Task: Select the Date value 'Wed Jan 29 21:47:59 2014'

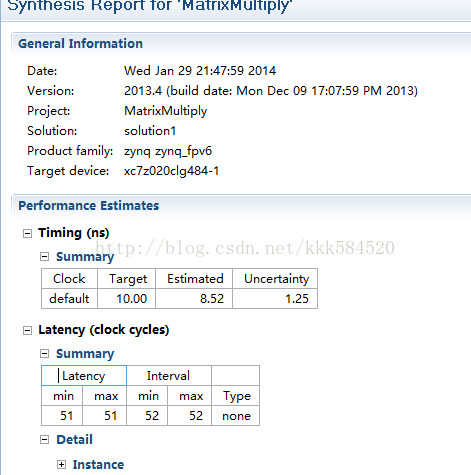Action: point(200,71)
